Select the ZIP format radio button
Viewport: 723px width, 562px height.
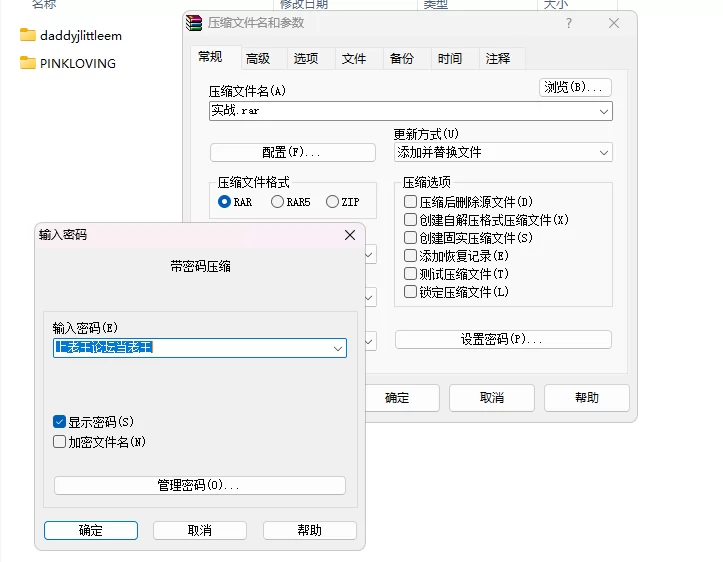(332, 202)
